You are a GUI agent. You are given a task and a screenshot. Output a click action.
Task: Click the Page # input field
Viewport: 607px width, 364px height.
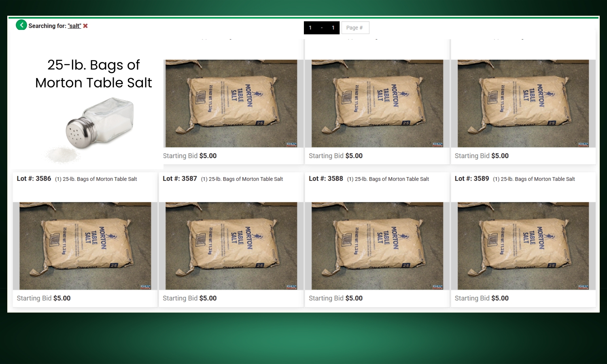[x=355, y=28]
